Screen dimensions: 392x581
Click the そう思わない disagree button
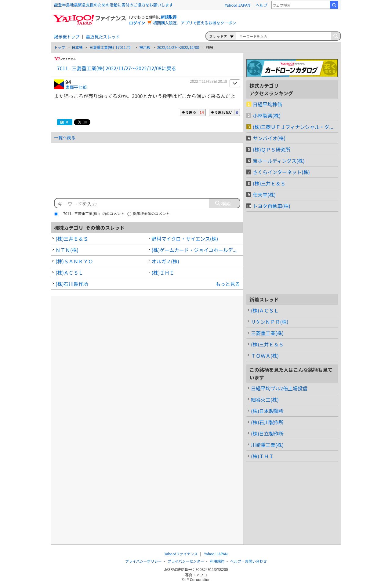[224, 112]
